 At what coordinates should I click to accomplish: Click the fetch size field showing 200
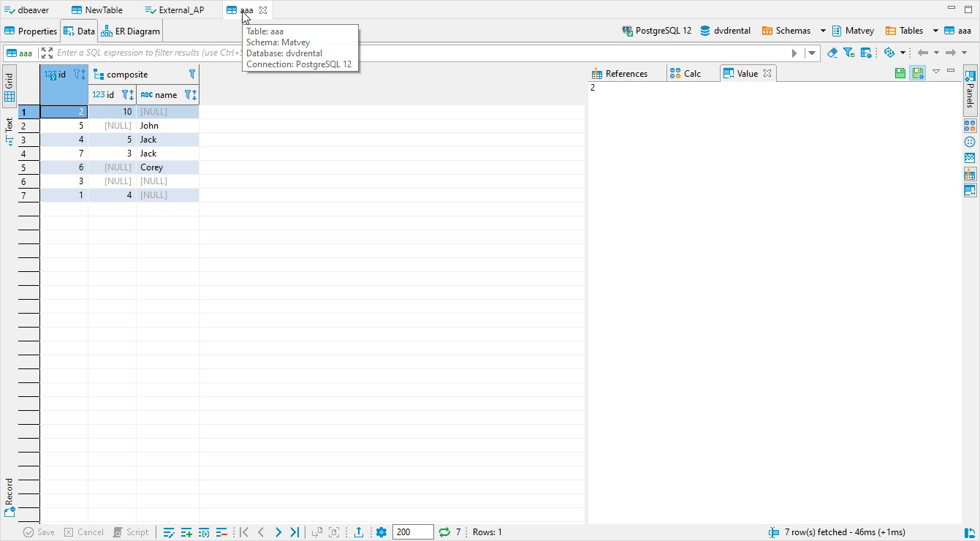point(413,532)
